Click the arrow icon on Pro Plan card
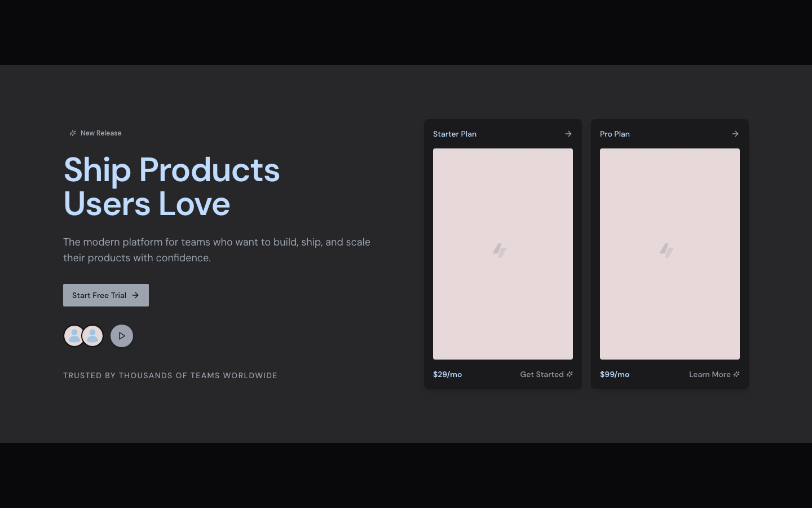This screenshot has width=812, height=508. (x=735, y=134)
